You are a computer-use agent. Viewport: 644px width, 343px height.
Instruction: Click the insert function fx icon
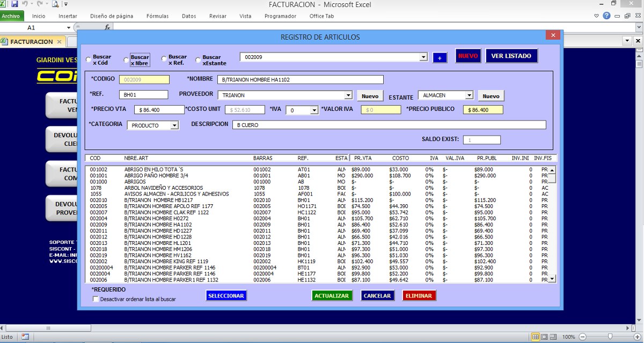tap(107, 27)
